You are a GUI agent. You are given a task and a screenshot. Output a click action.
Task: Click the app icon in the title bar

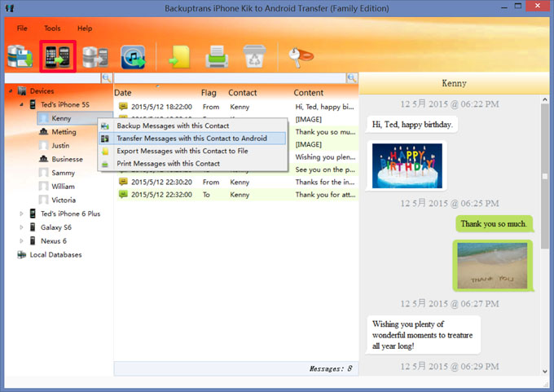[x=10, y=8]
